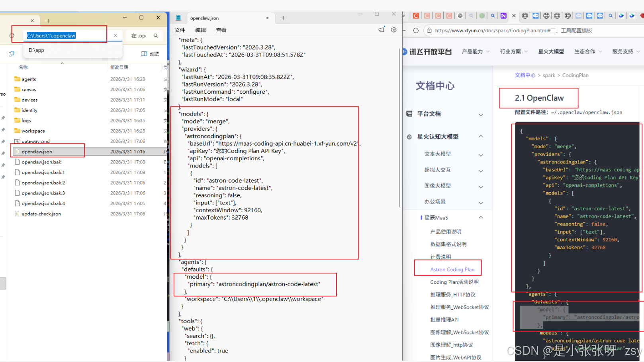Choose D:\app address suggestion
Screen dimensions: 644x362
point(73,50)
